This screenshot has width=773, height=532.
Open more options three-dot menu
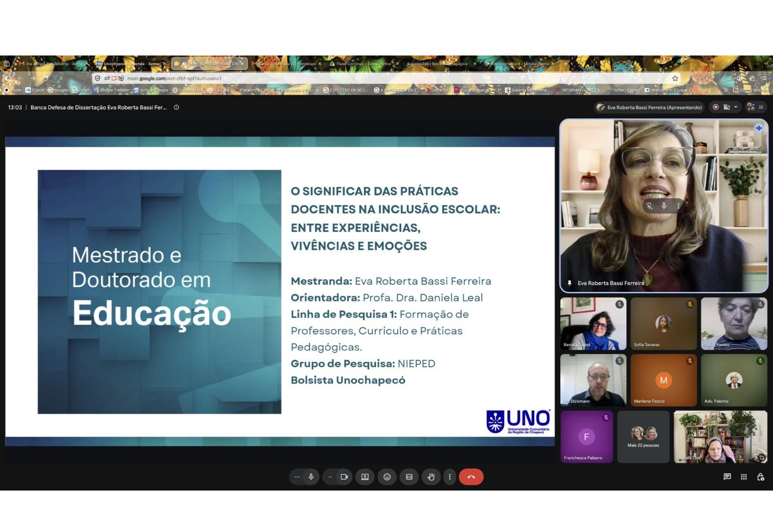point(450,477)
